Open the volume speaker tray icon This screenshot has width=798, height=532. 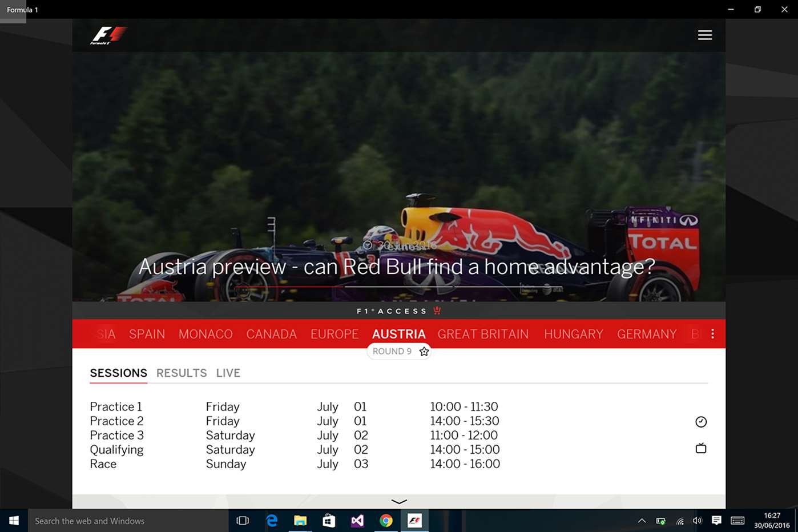coord(697,521)
